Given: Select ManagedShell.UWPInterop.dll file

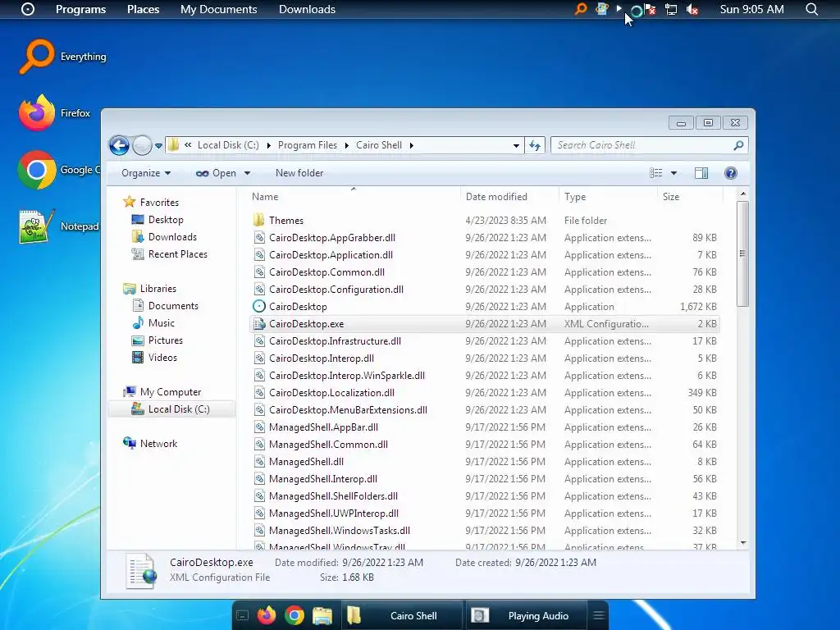Looking at the screenshot, I should point(485,514).
